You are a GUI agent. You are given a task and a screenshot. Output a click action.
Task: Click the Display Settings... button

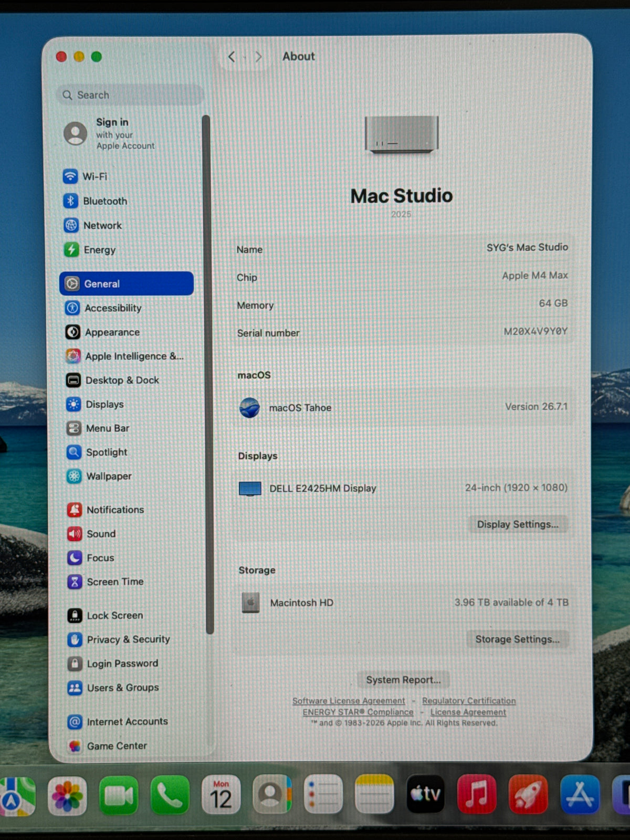coord(518,524)
